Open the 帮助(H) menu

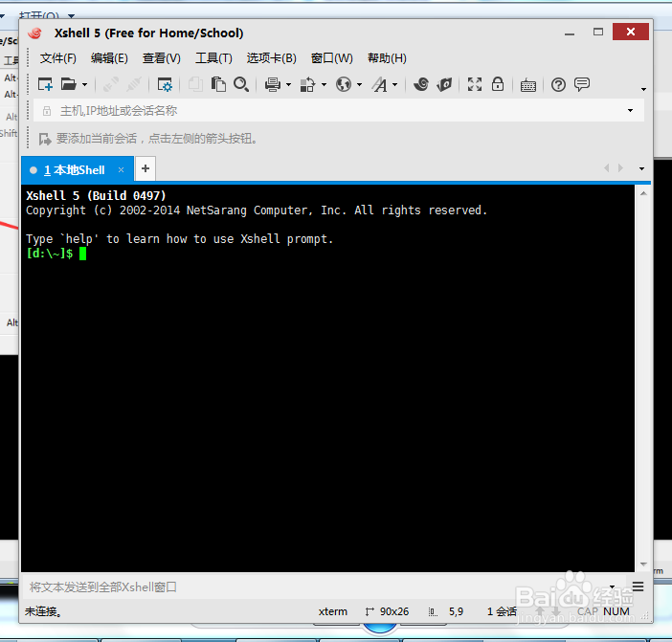coord(387,57)
